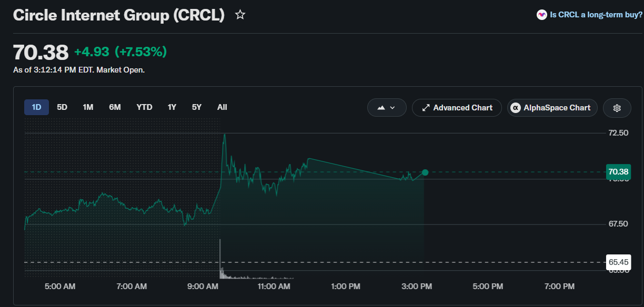Screen dimensions: 644x307
Task: Click the purple icon beside long-term buy link
Action: (542, 15)
